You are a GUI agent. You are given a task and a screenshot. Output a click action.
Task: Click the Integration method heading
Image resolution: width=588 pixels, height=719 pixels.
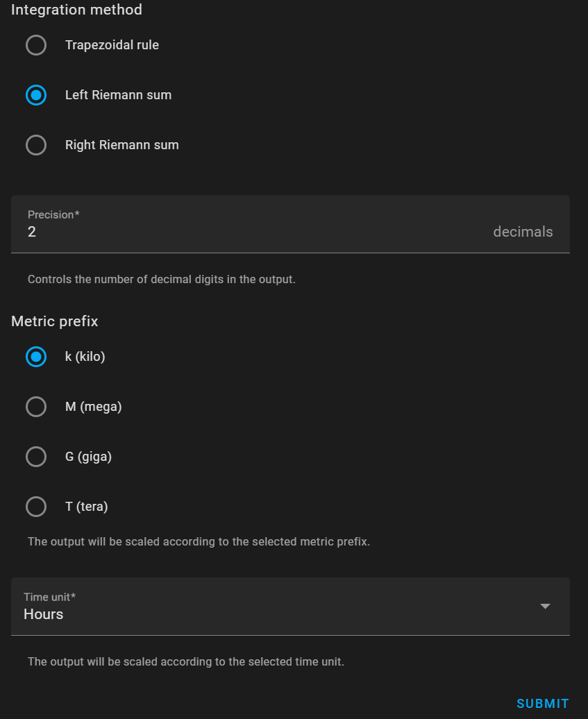(x=76, y=10)
